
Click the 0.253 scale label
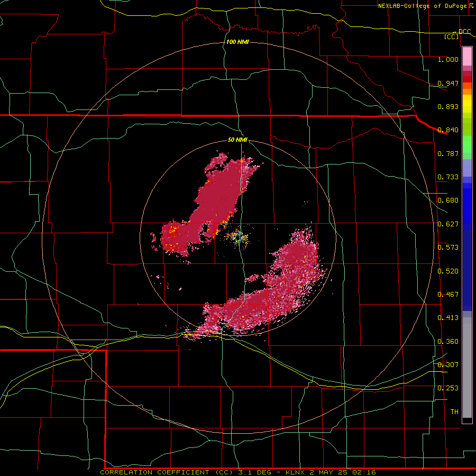click(x=448, y=388)
